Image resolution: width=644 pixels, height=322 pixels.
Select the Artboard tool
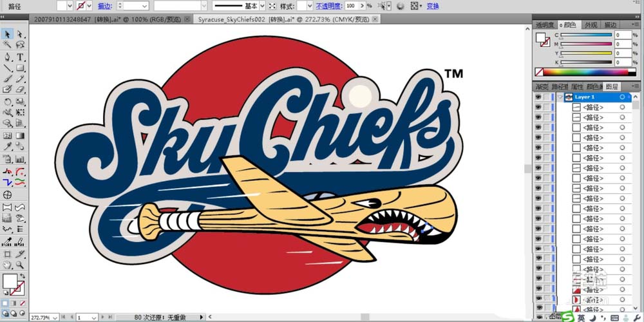(x=7, y=253)
